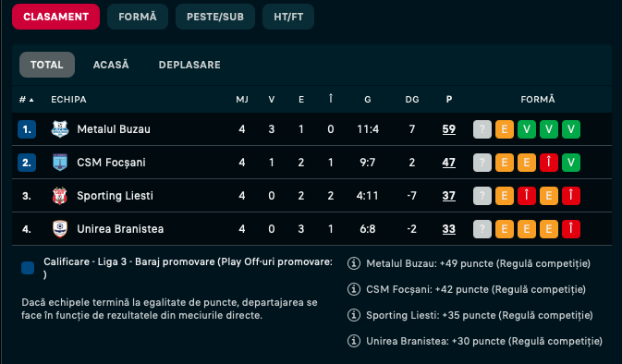Image resolution: width=622 pixels, height=364 pixels.
Task: Select the HT/FT tab
Action: click(x=288, y=17)
